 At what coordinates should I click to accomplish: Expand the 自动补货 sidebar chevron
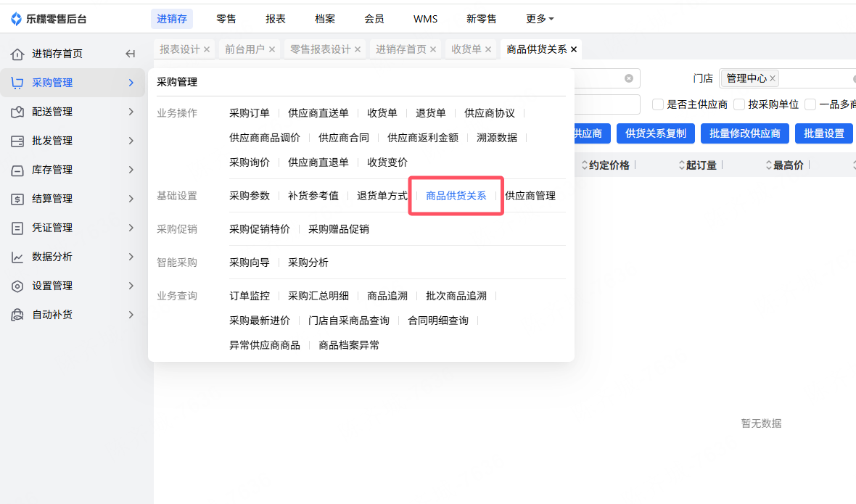click(131, 315)
